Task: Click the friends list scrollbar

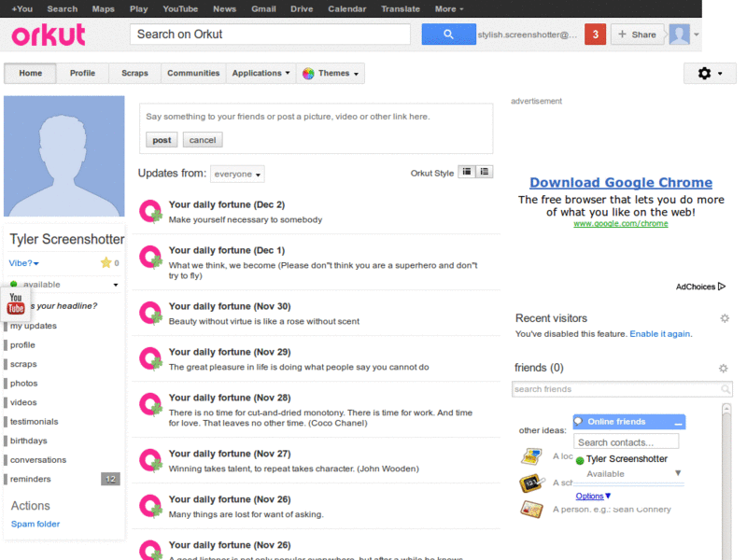Action: point(726,481)
